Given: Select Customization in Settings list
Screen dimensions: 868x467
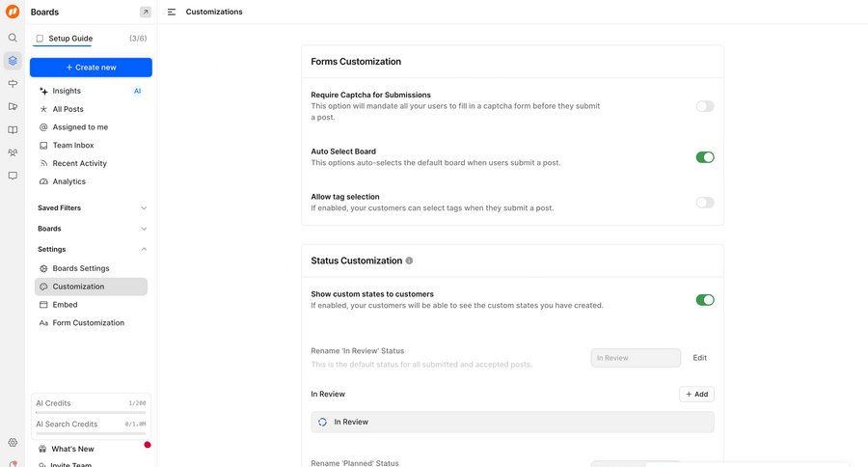Looking at the screenshot, I should coord(91,287).
